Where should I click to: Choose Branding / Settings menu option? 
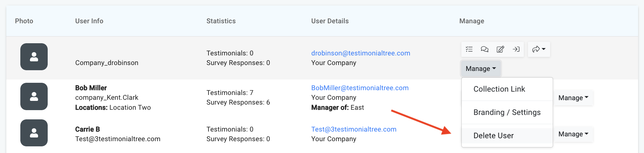click(507, 112)
